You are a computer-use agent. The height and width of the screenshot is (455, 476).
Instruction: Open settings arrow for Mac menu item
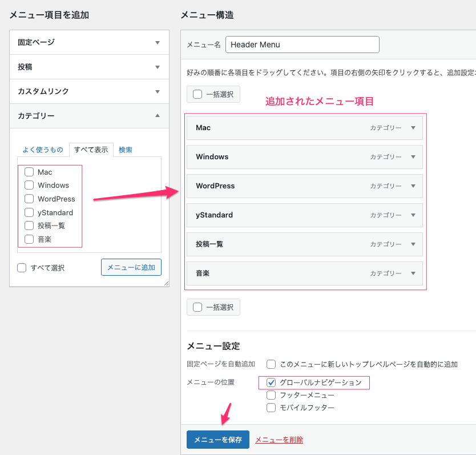[413, 128]
